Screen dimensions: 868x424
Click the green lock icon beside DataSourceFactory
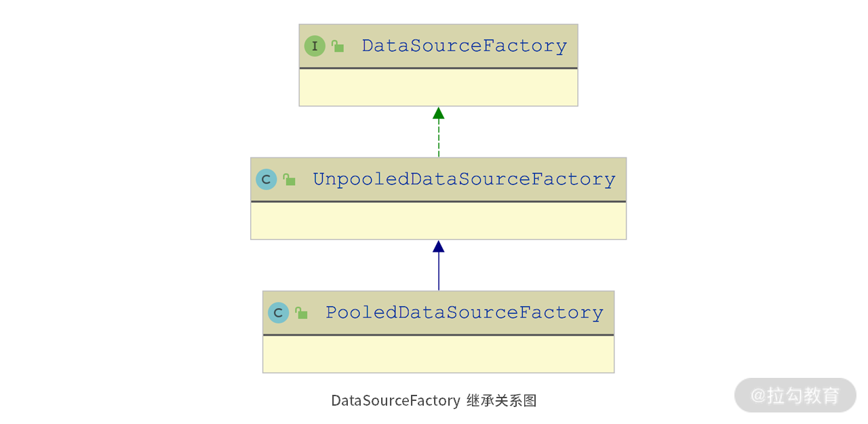pyautogui.click(x=337, y=46)
